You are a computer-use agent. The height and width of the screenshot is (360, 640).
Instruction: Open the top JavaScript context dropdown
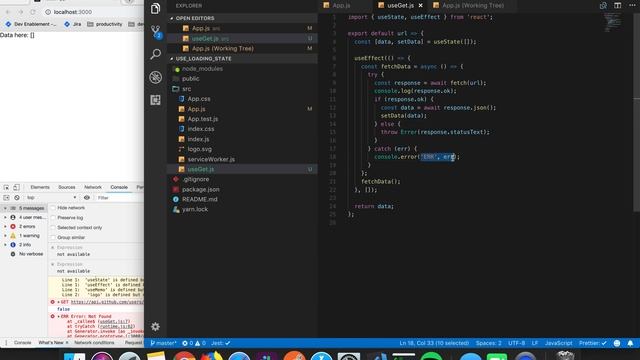point(51,198)
